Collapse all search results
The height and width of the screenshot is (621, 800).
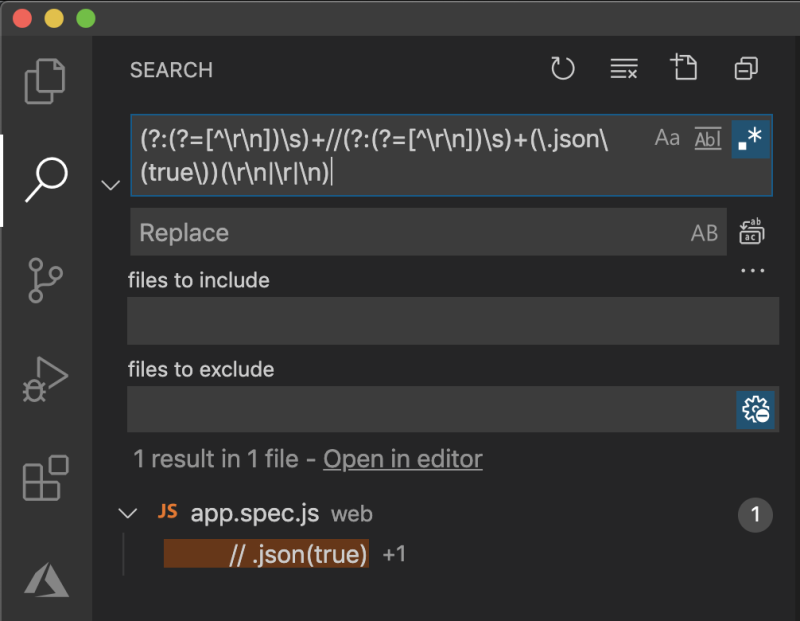point(744,69)
